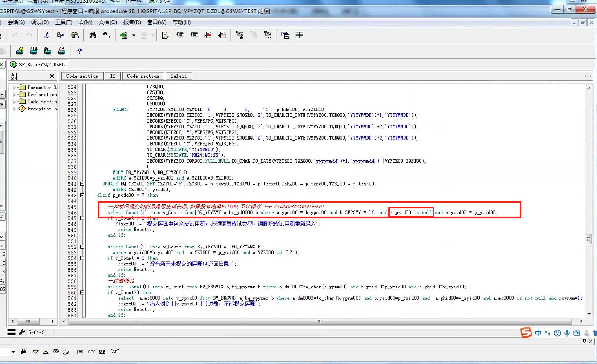Click the horizontal scrollbar under the code
This screenshot has width=597, height=364.
click(319, 321)
